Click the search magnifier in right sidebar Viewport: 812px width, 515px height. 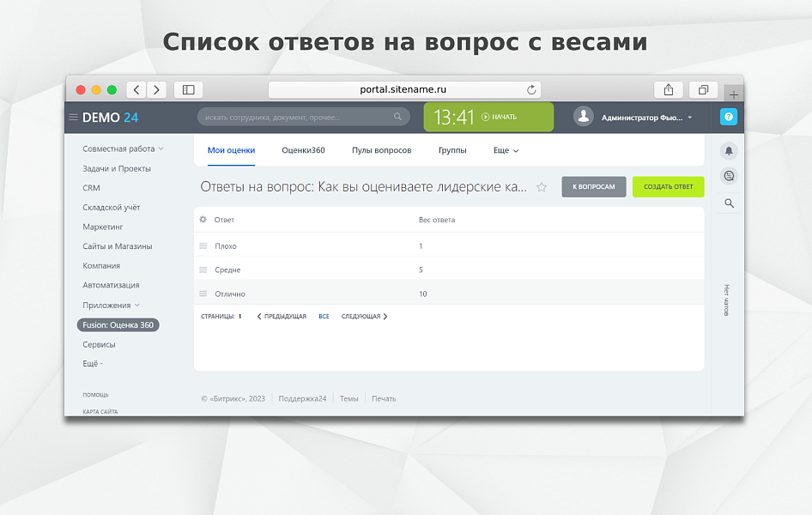pos(729,203)
